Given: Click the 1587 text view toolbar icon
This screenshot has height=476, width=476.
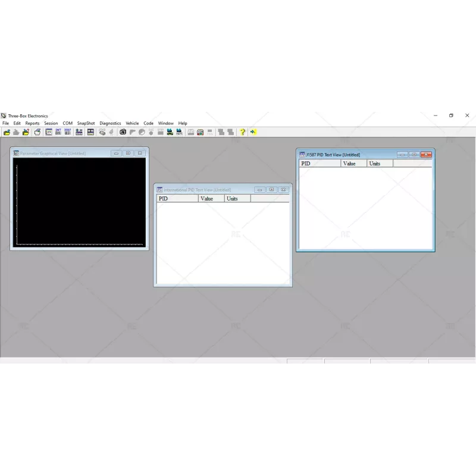Looking at the screenshot, I should (67, 132).
